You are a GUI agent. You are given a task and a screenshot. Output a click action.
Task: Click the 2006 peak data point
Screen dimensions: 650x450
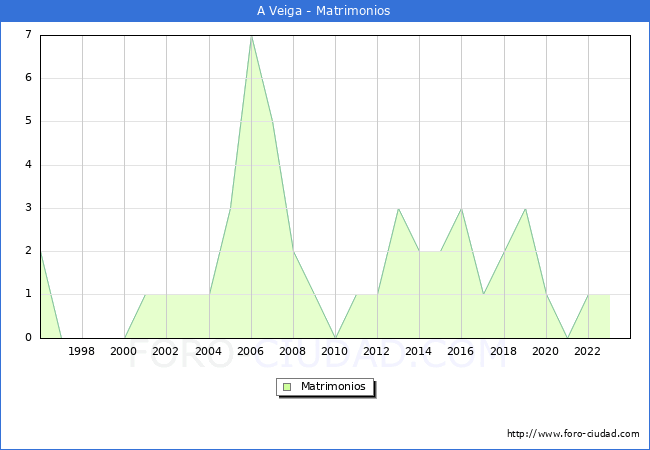(251, 36)
